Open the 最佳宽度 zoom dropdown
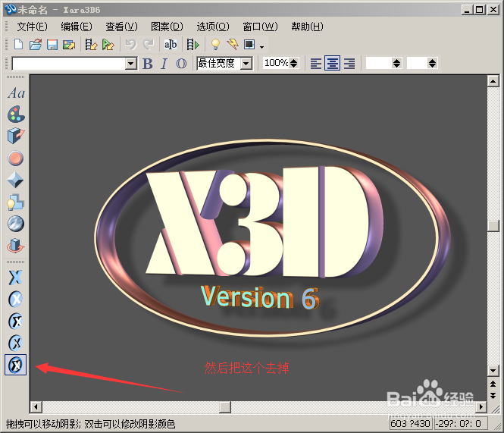Viewport: 504px width, 433px height. pyautogui.click(x=246, y=64)
